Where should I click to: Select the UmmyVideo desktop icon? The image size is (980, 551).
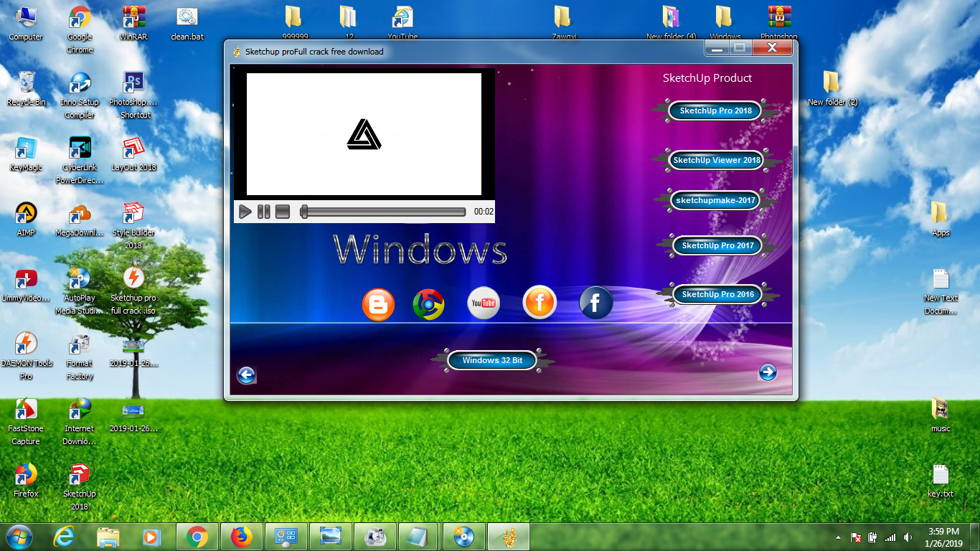click(x=26, y=284)
